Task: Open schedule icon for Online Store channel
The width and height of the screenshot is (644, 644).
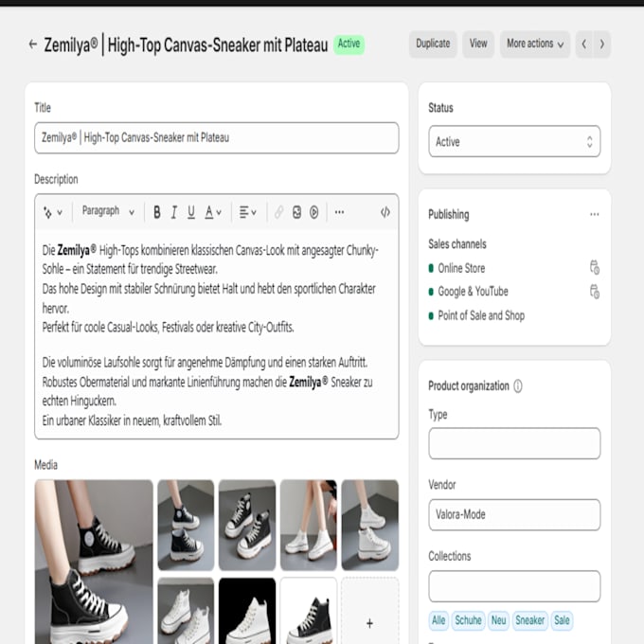Action: click(x=595, y=267)
